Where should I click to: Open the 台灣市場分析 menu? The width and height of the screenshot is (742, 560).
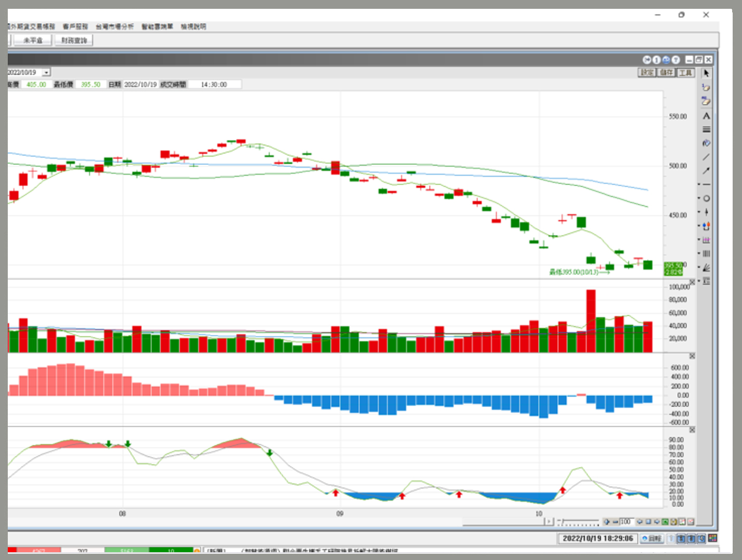pyautogui.click(x=114, y=26)
